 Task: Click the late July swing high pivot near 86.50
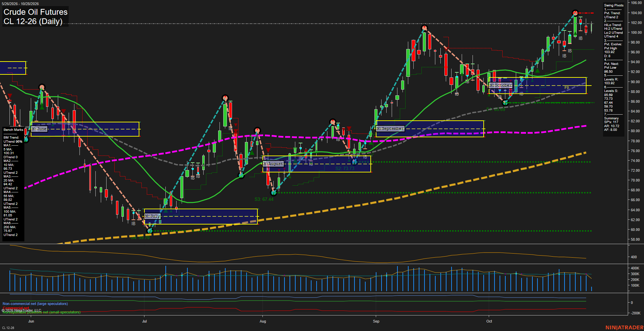coord(225,98)
